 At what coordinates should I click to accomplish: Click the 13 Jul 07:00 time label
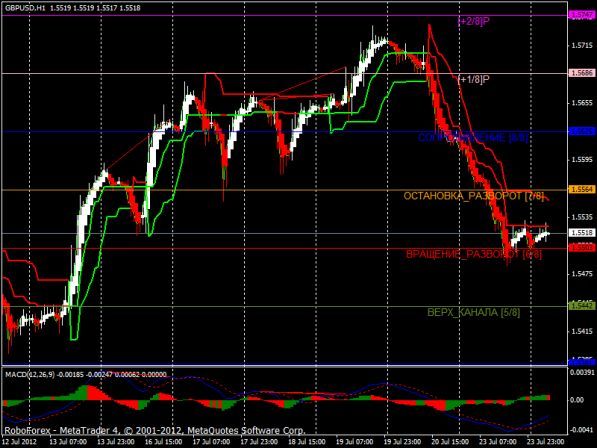[67, 442]
